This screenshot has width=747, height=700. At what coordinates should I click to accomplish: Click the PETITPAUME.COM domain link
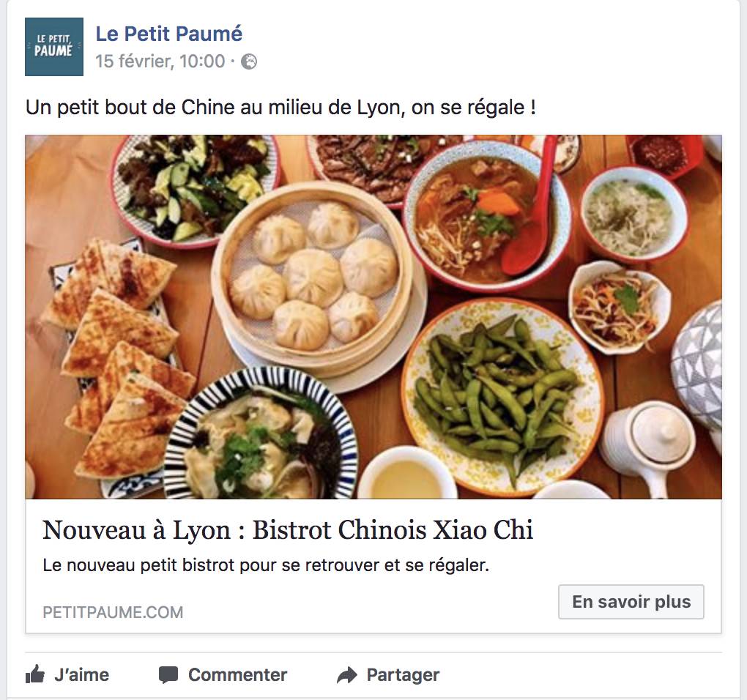coord(113,612)
